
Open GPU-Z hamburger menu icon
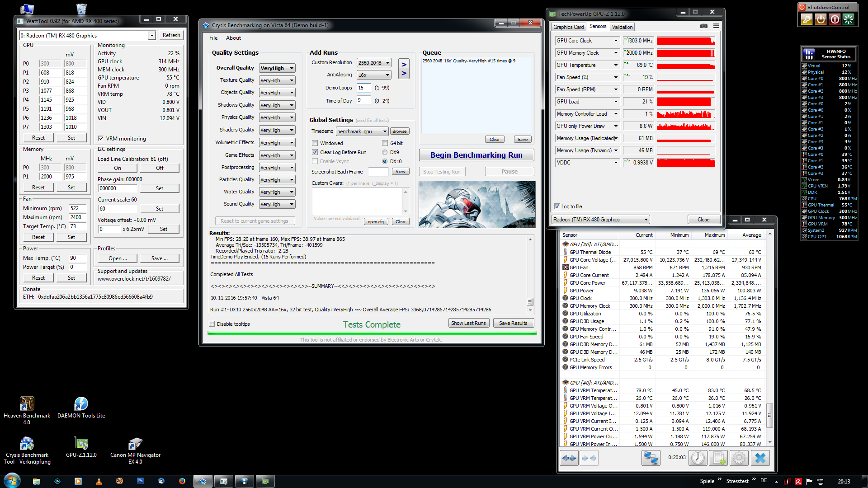[716, 26]
